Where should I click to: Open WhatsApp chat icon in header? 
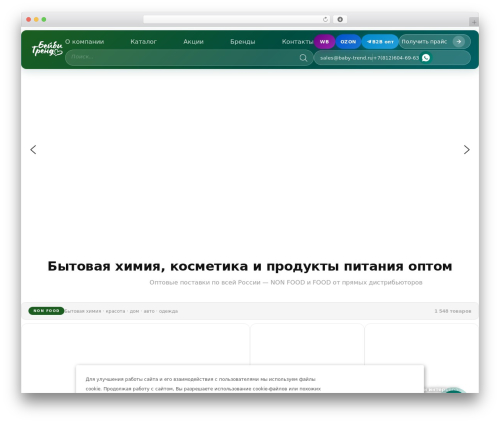click(426, 58)
